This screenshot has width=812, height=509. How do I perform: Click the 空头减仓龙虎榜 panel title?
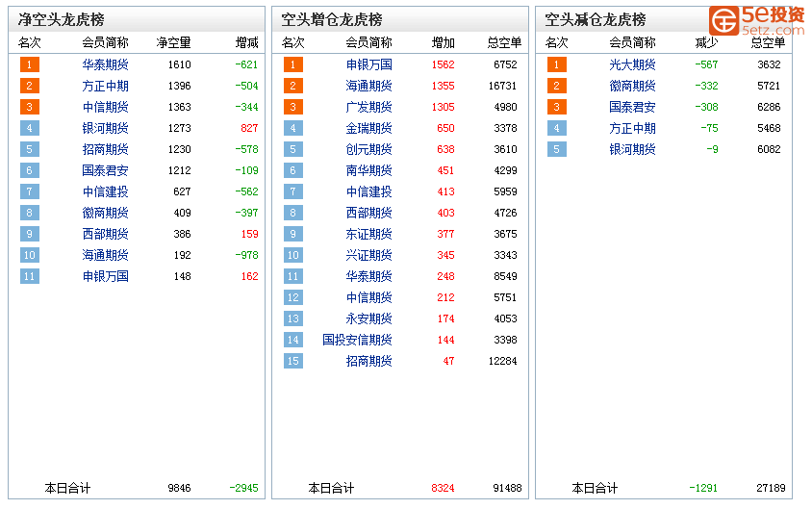595,19
